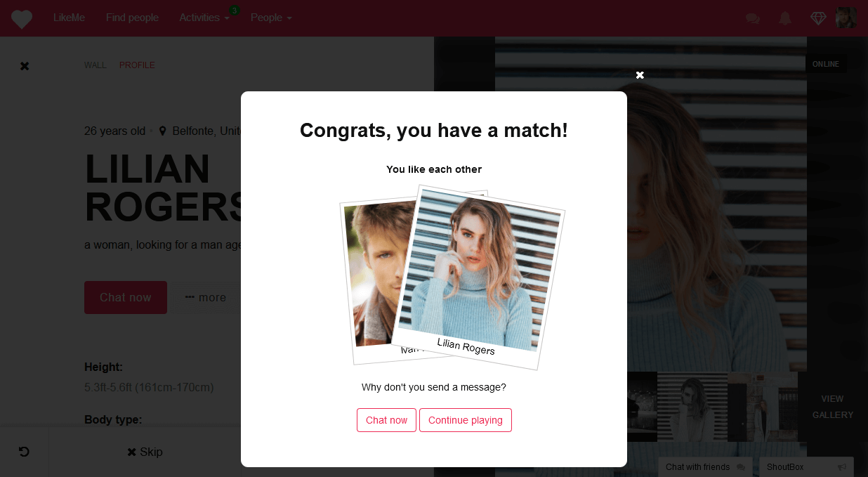Image resolution: width=868 pixels, height=477 pixels.
Task: Switch to the WALL tab
Action: pyautogui.click(x=96, y=65)
